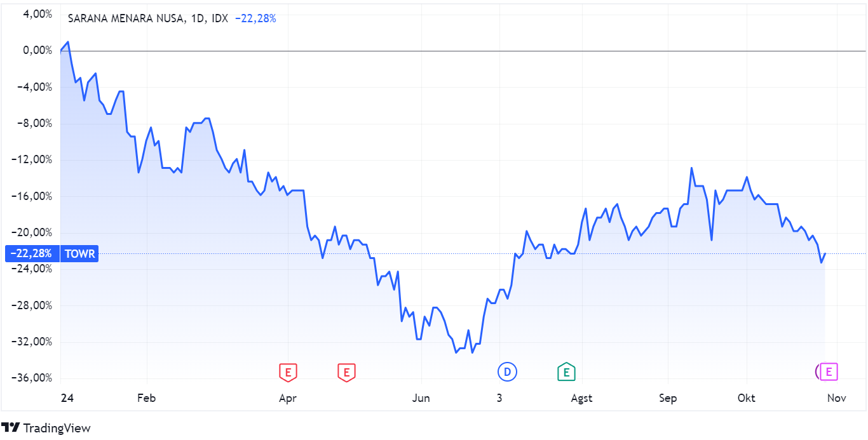Click the 24 year label on time axis

coord(67,398)
